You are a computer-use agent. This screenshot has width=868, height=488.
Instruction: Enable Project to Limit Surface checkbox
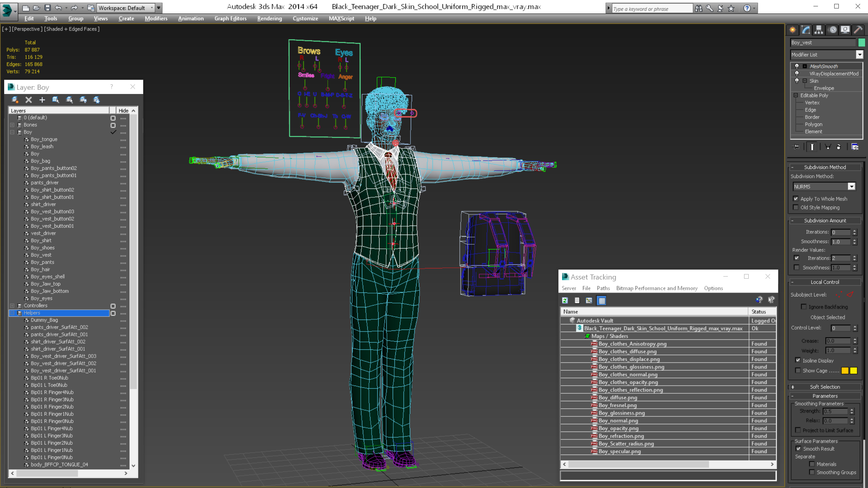click(798, 430)
